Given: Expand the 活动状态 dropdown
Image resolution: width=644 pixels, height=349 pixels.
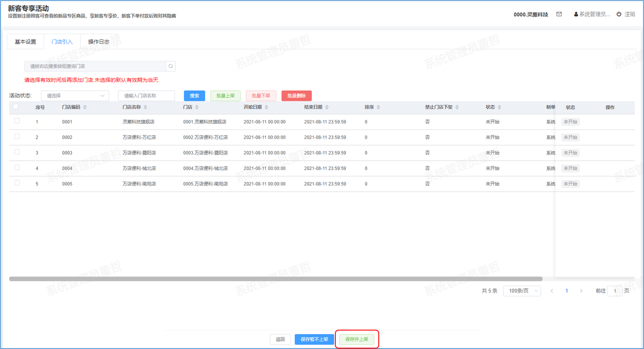Looking at the screenshot, I should pos(75,96).
